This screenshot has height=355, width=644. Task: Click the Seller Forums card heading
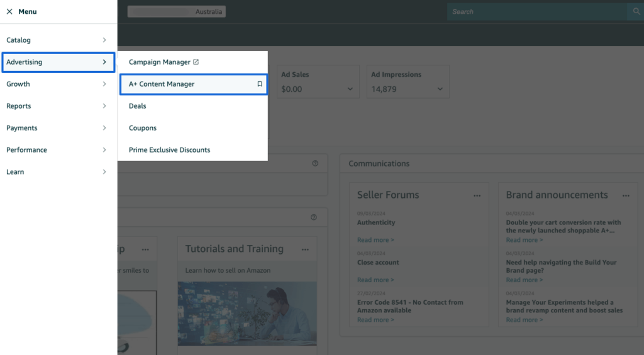click(x=388, y=195)
